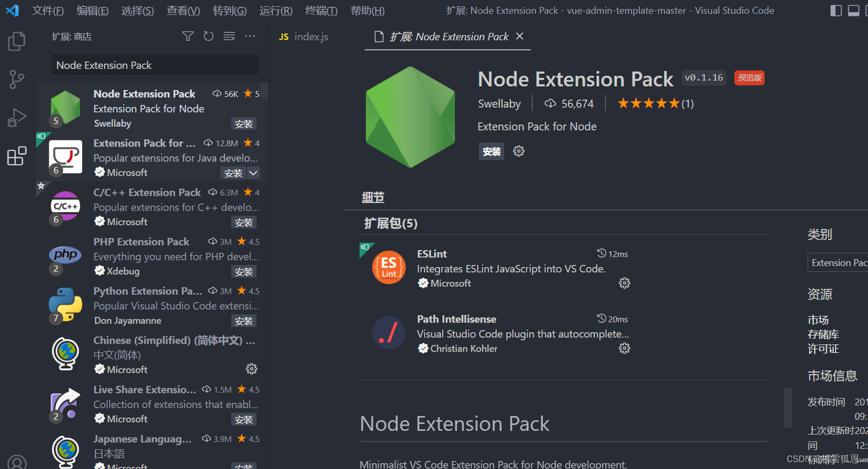Click the extension search input field

[155, 65]
